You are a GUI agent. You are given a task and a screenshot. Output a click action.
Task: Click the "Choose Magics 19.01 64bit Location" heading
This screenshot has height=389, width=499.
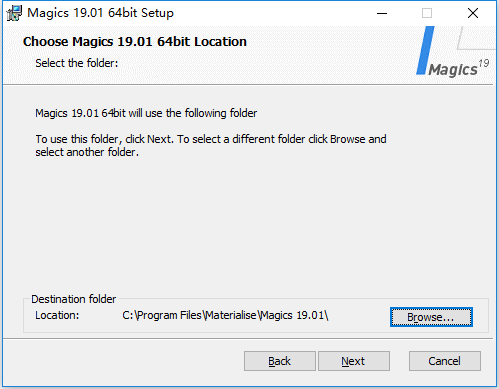135,42
